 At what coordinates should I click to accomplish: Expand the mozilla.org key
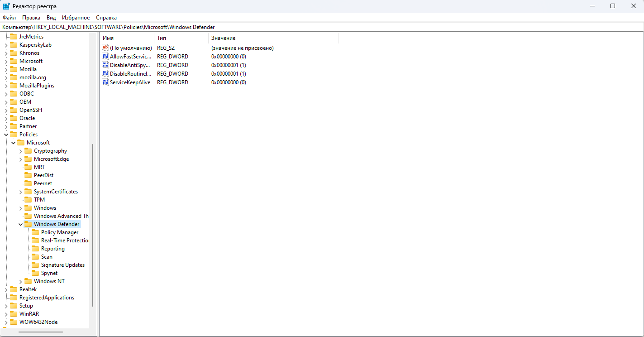(x=6, y=77)
